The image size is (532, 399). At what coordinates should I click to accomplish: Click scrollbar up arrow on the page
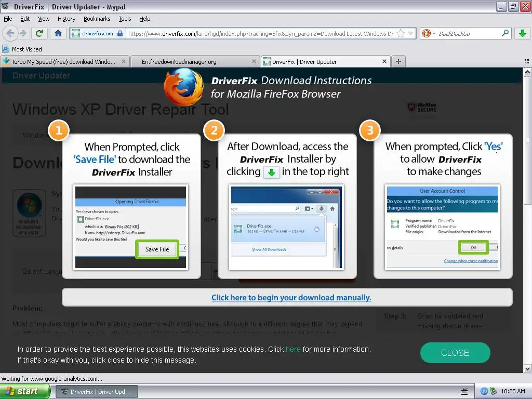527,72
